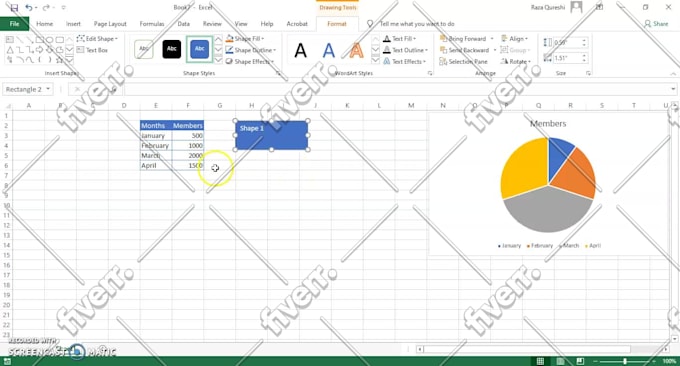
Task: Select the gray March pie slice
Action: click(x=547, y=210)
